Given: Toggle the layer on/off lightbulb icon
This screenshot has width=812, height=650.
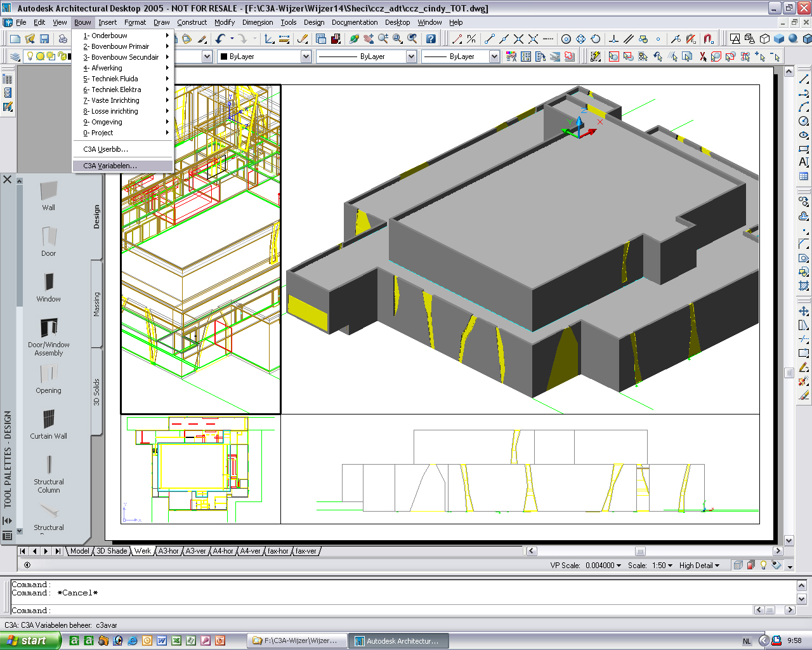Looking at the screenshot, I should coord(29,56).
